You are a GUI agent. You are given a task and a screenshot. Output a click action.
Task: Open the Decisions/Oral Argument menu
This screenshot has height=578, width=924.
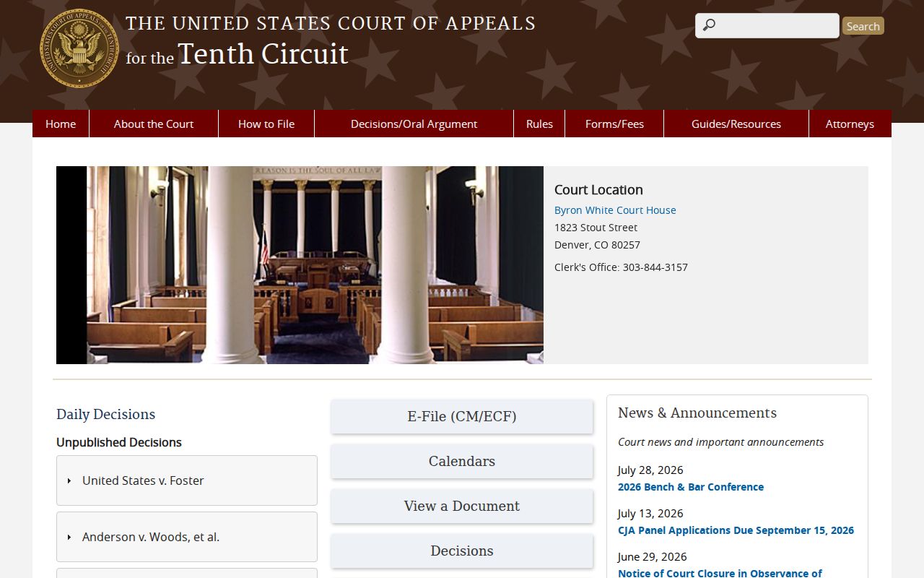[x=414, y=124]
